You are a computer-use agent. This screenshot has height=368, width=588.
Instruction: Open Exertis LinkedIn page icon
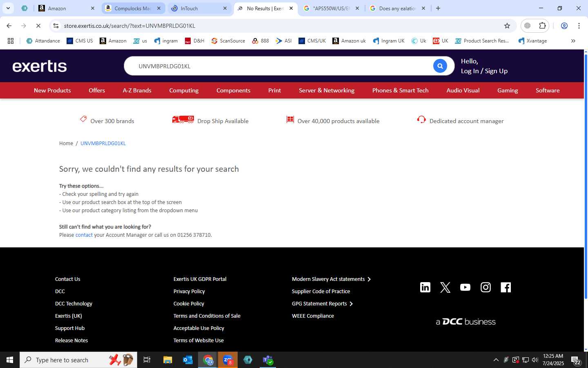425,287
